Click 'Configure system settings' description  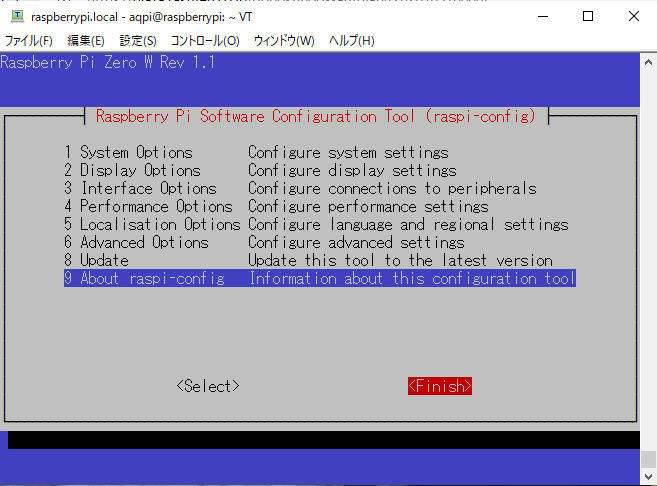tap(348, 152)
